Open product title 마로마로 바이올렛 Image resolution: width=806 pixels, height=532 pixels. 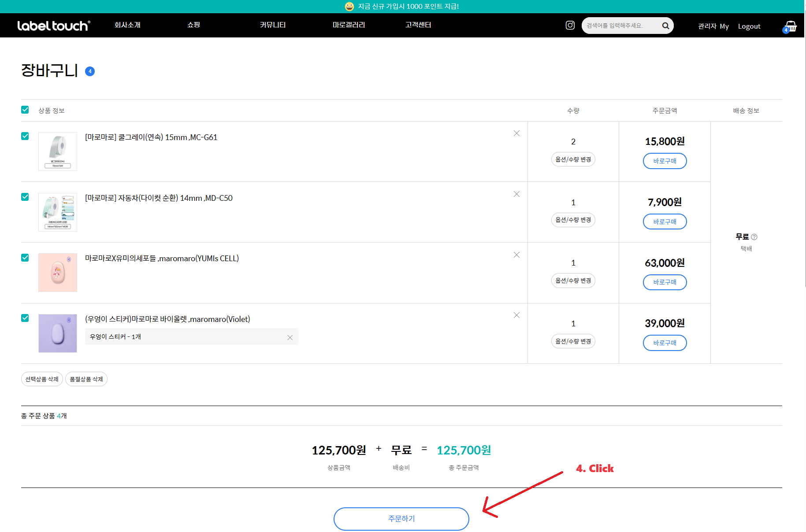[167, 319]
